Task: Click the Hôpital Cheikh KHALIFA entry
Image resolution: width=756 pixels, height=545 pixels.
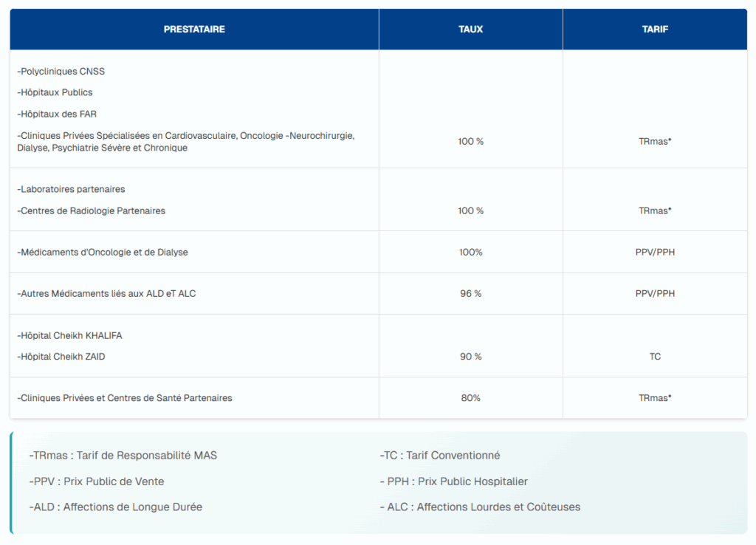Action: click(69, 336)
